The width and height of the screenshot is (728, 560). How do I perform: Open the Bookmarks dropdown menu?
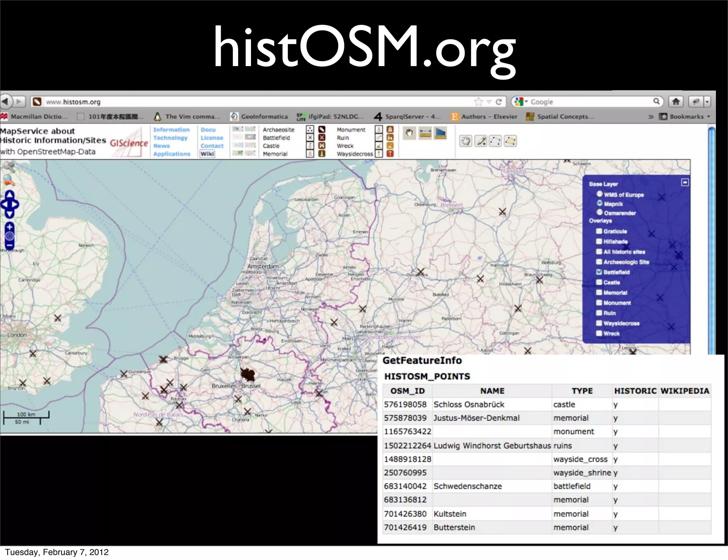point(686,117)
